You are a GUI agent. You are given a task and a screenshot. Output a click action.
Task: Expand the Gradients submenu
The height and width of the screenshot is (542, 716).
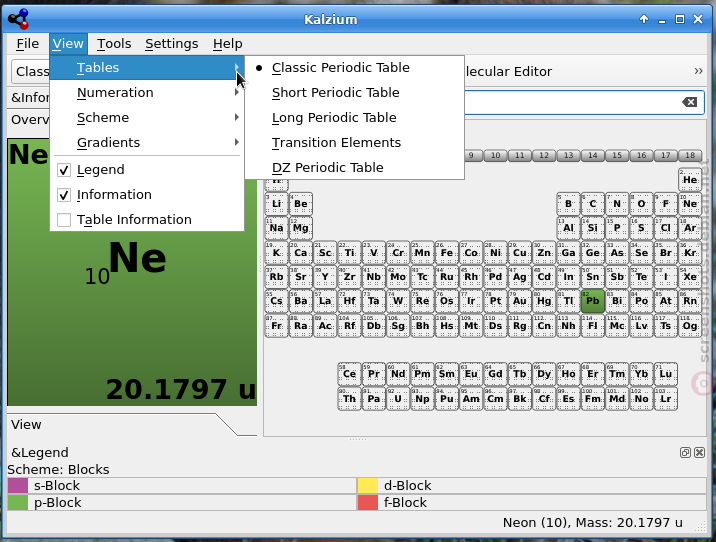(x=147, y=142)
